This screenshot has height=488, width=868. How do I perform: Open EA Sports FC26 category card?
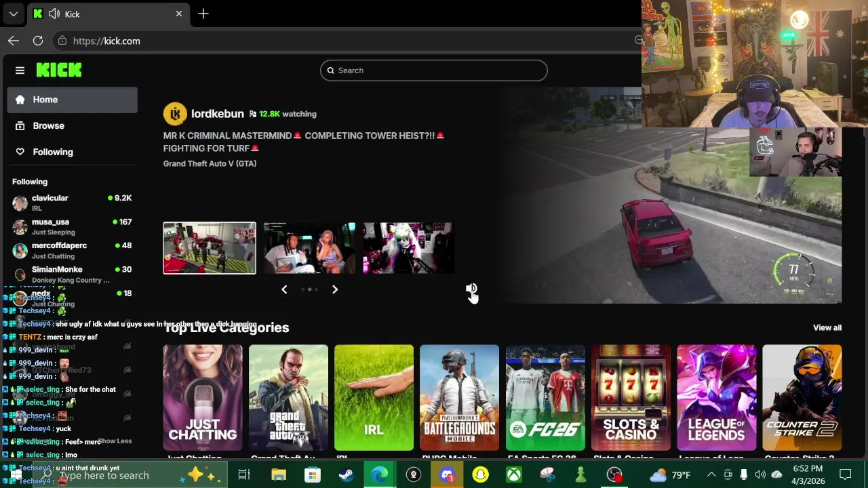tap(545, 398)
